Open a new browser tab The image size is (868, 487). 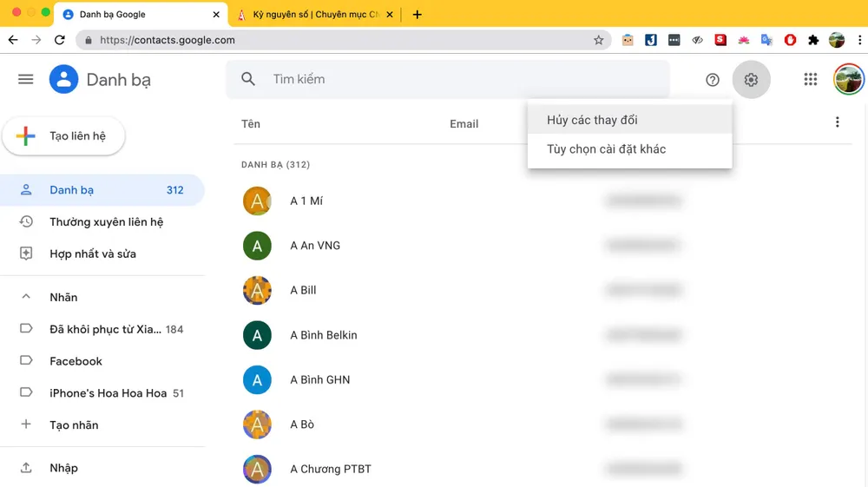418,15
